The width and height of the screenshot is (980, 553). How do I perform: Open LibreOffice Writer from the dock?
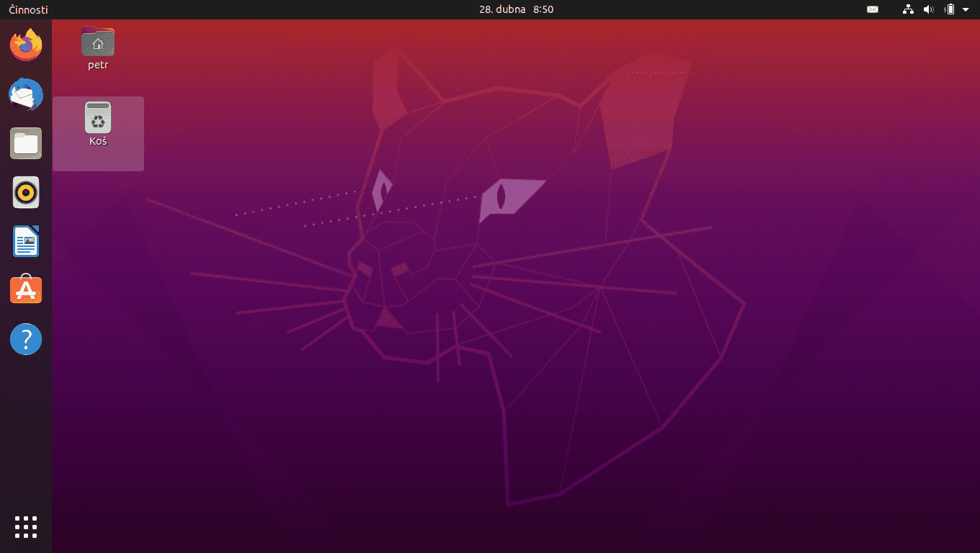pos(26,241)
